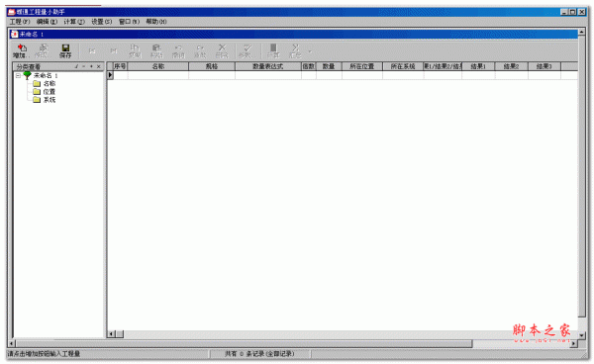Click the 数量 column header
Screen dimensions: 594x364
(329, 66)
